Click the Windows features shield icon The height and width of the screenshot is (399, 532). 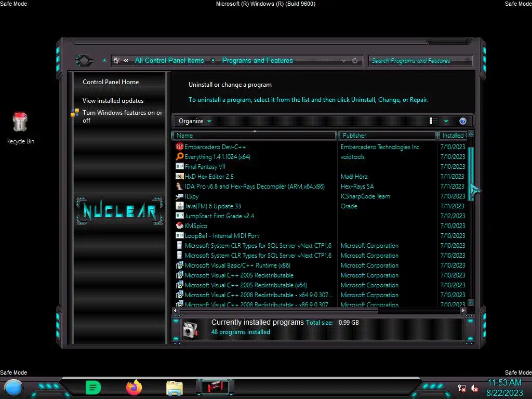click(x=75, y=113)
